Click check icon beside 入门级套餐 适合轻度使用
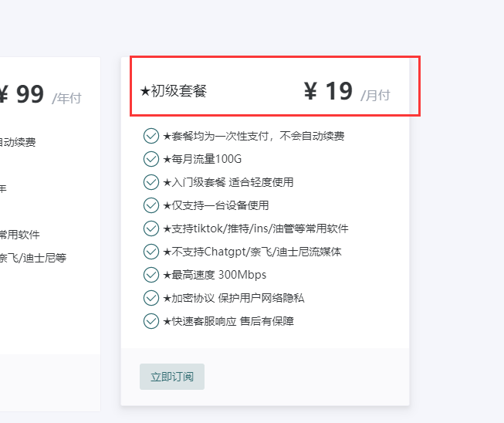The width and height of the screenshot is (504, 423). (x=151, y=182)
